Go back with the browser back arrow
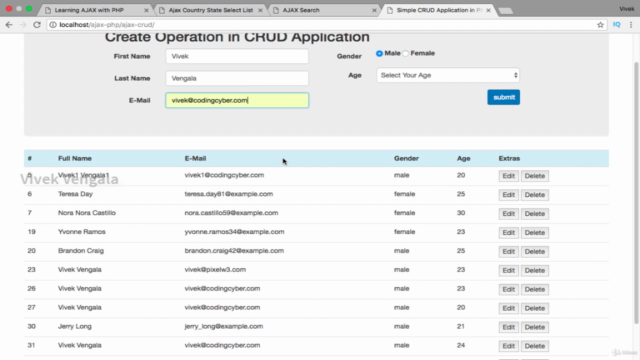640x360 pixels. [x=9, y=25]
